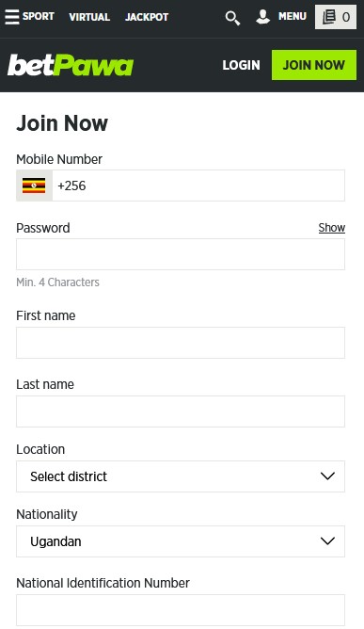The image size is (364, 629).
Task: Open the hamburger menu icon
Action: click(12, 17)
